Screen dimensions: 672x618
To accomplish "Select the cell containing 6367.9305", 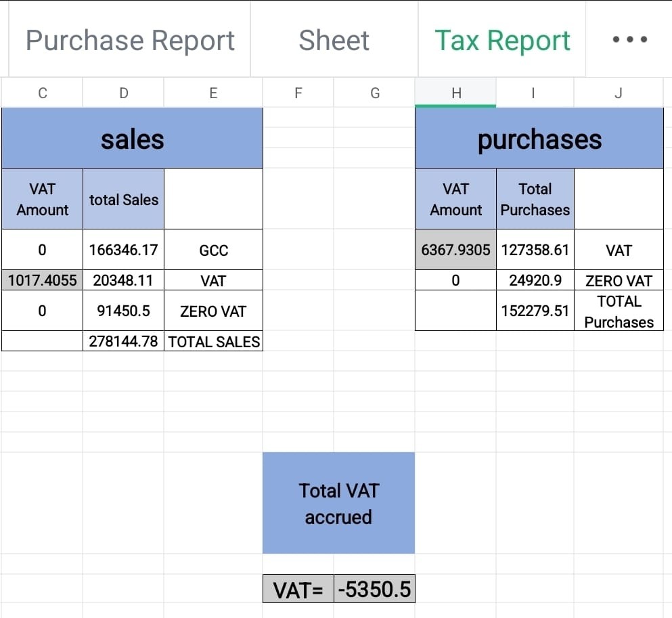I will coord(455,250).
